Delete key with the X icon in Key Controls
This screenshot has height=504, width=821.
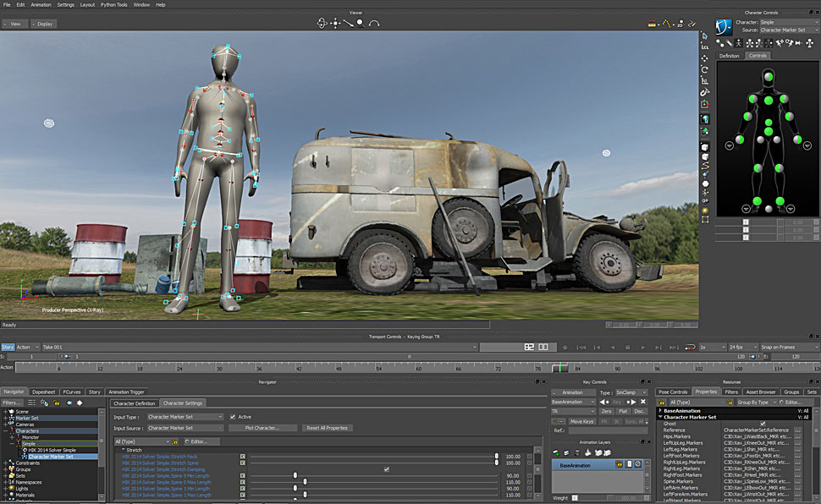coord(644,402)
